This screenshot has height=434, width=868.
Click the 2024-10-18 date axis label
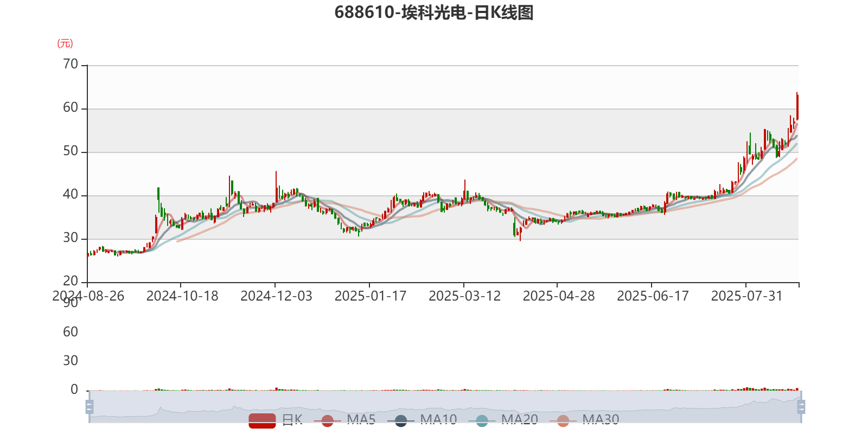(182, 296)
